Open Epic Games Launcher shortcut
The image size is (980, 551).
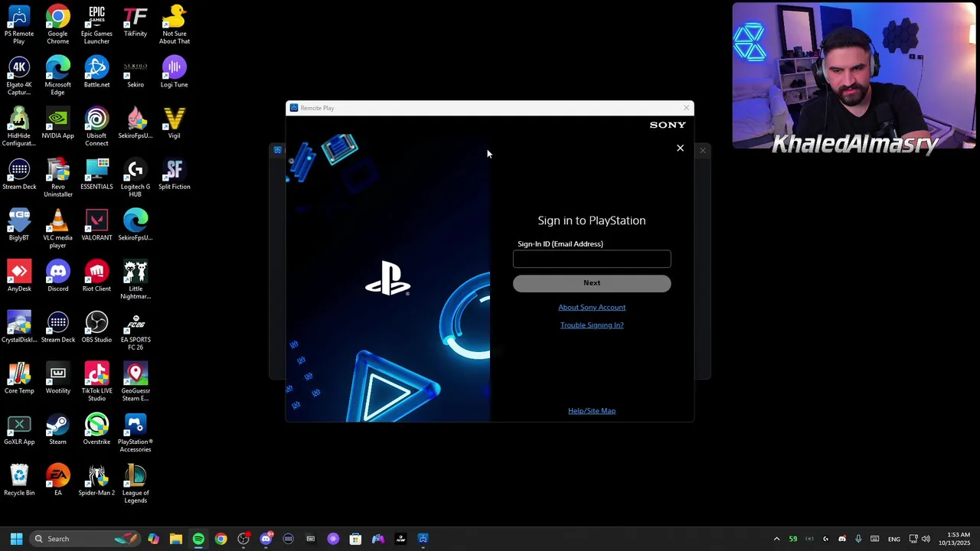[96, 24]
